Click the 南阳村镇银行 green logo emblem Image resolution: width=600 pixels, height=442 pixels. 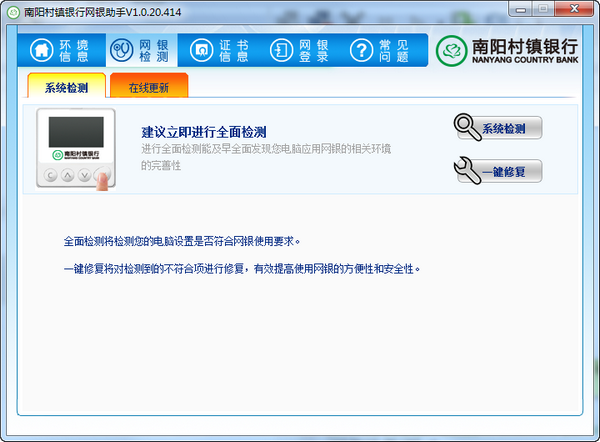coord(452,50)
